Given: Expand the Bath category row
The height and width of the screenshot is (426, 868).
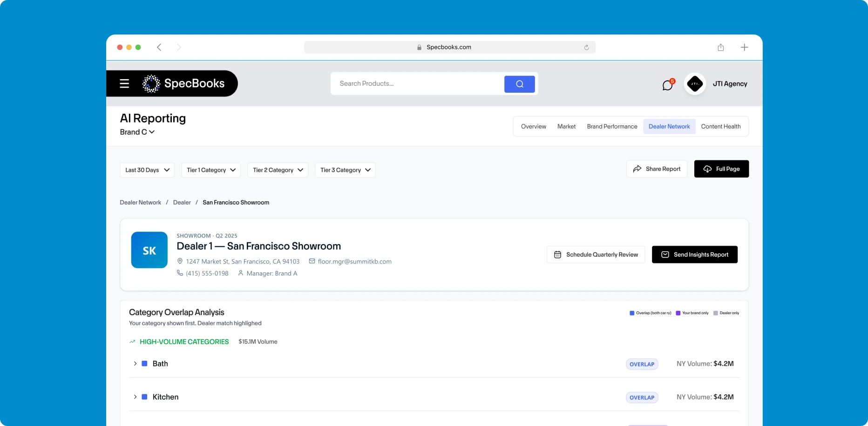Looking at the screenshot, I should 135,364.
